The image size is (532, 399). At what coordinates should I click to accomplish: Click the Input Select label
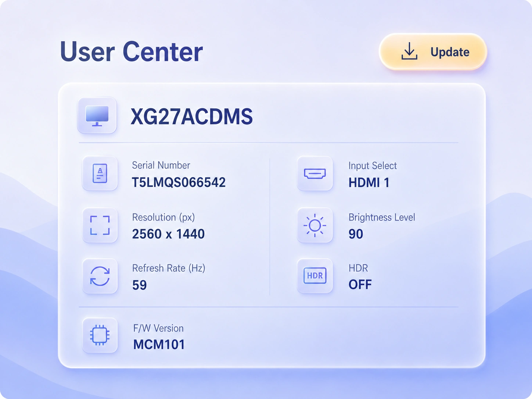click(373, 166)
